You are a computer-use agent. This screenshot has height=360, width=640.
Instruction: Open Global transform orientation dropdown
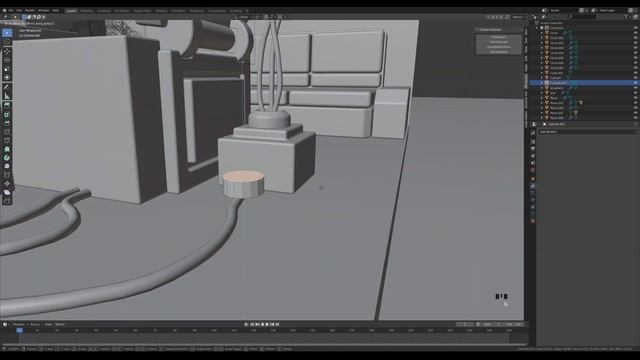[x=243, y=17]
